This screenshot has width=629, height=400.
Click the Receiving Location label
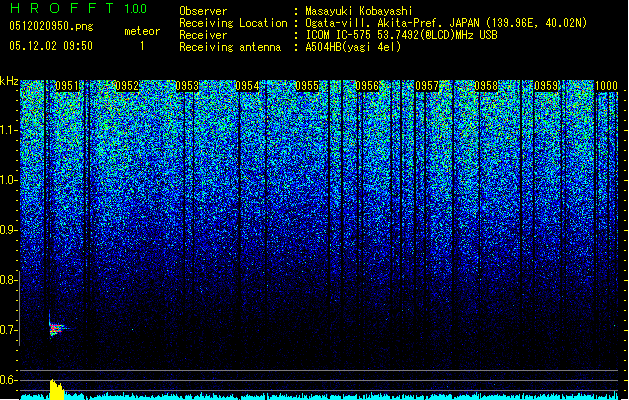(x=233, y=23)
